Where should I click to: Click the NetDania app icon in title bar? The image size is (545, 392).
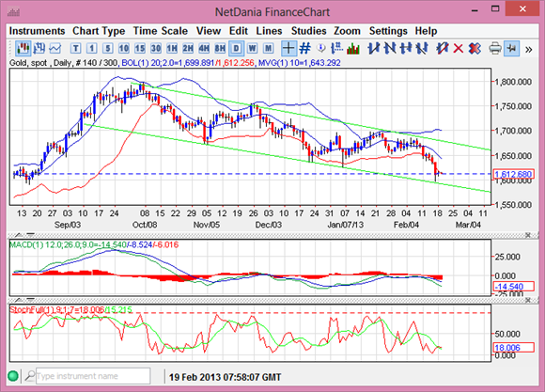click(x=13, y=12)
